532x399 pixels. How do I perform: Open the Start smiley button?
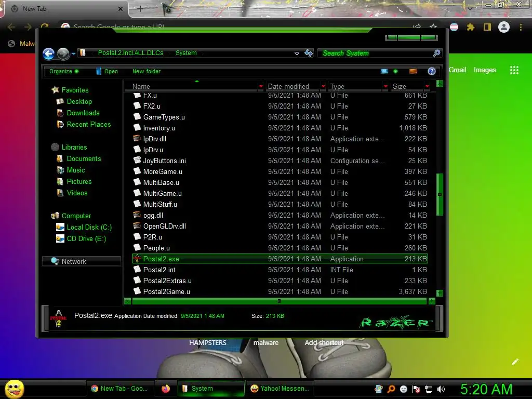point(14,389)
